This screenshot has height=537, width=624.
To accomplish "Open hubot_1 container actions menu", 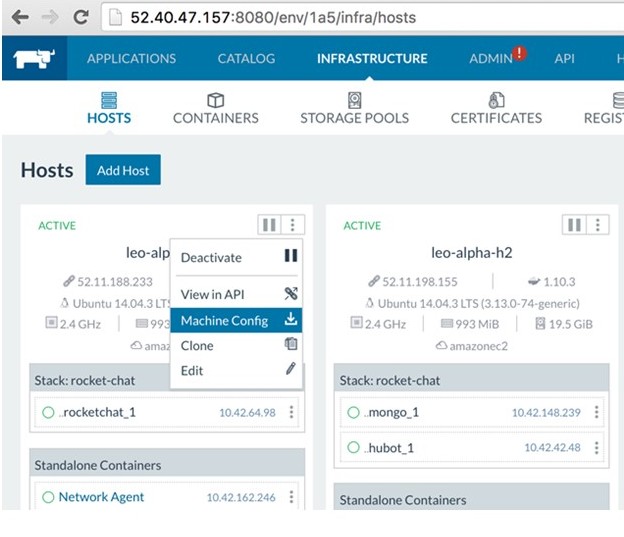I will point(597,447).
